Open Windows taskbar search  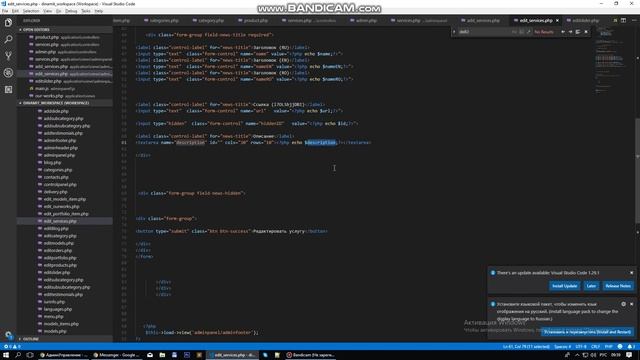[18, 355]
